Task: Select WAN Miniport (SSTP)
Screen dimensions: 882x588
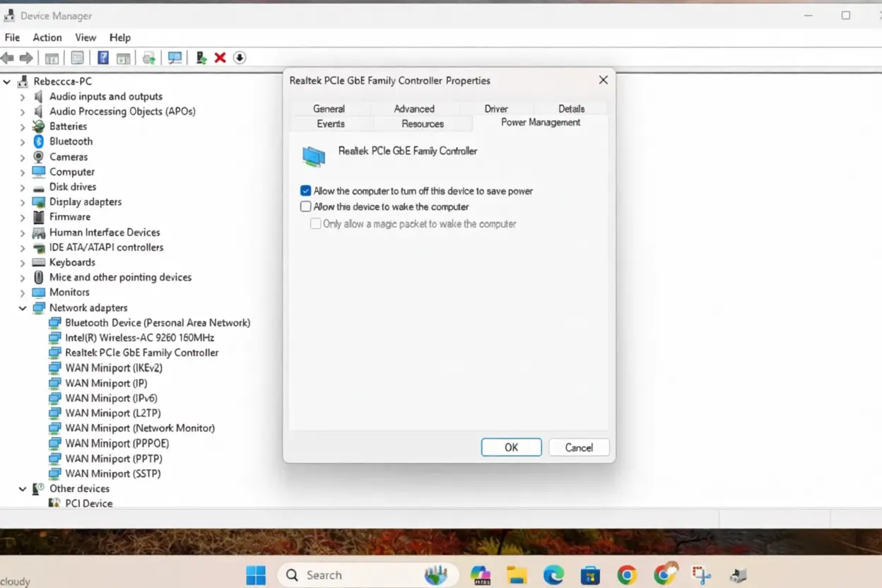Action: coord(113,474)
